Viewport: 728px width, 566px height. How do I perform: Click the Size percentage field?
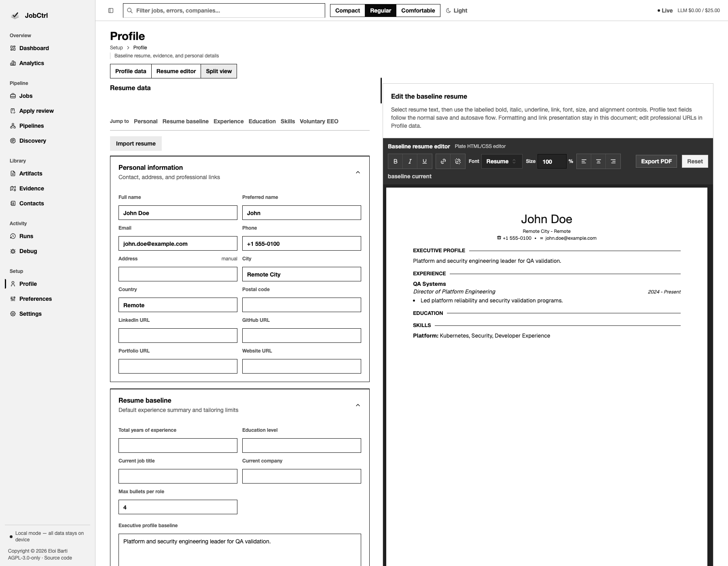pyautogui.click(x=552, y=161)
